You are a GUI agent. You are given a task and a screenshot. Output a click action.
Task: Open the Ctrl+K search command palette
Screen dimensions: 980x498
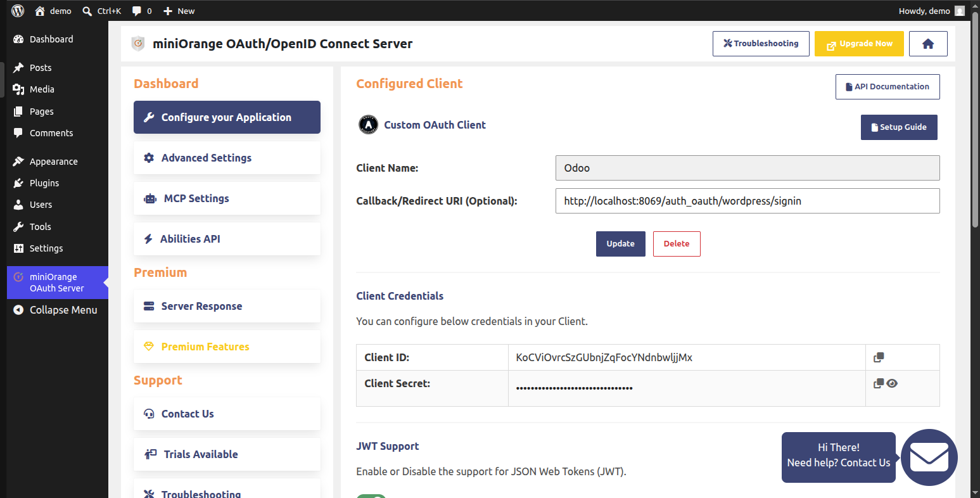pos(101,11)
